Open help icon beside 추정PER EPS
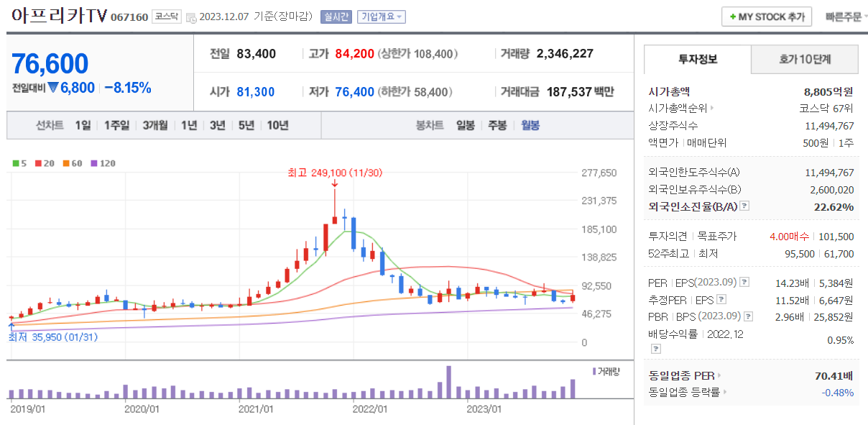The width and height of the screenshot is (868, 425). pyautogui.click(x=721, y=300)
